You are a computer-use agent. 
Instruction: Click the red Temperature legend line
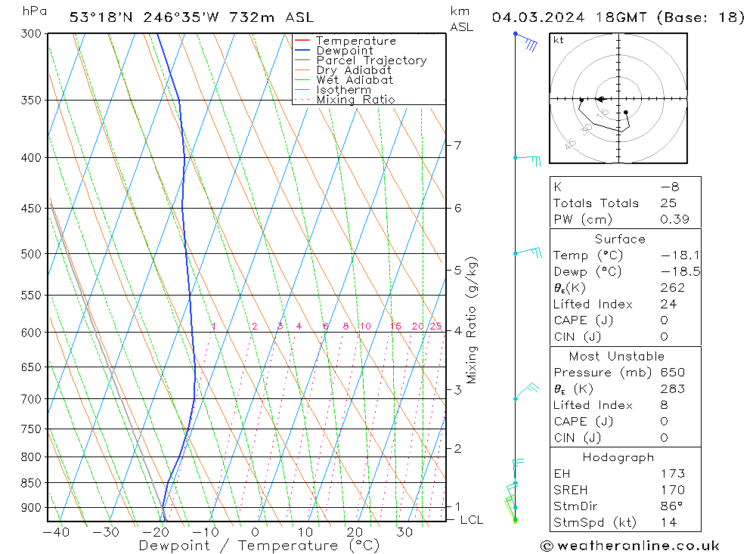pyautogui.click(x=302, y=40)
